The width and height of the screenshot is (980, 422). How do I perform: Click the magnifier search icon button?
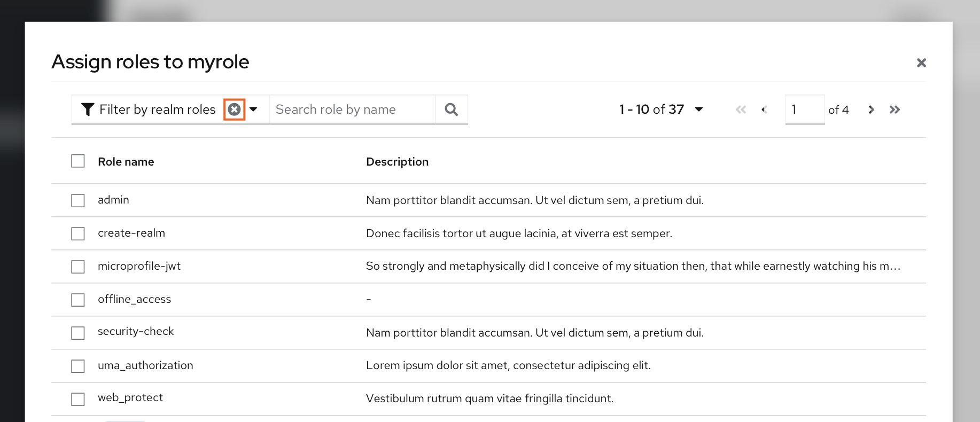pos(452,110)
